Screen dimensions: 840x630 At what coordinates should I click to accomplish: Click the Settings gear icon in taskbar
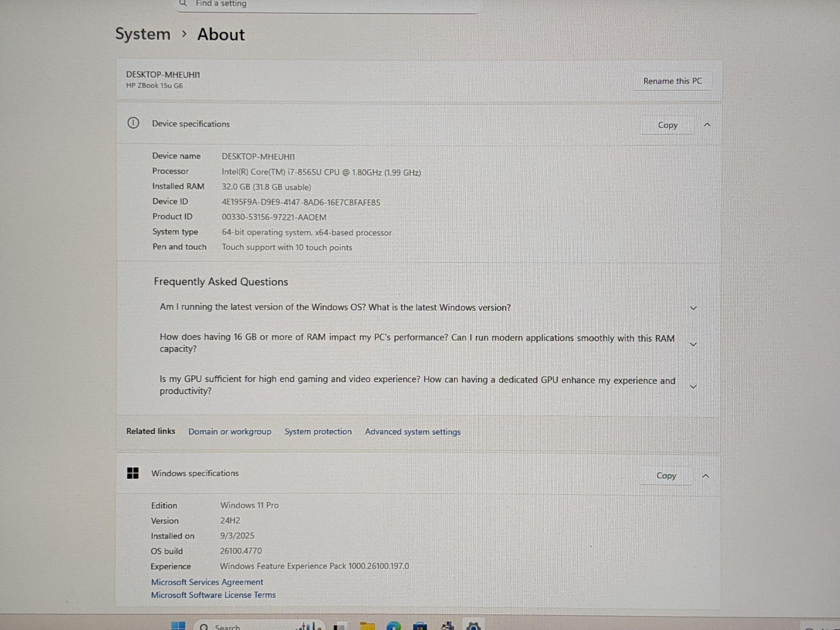[x=473, y=626]
